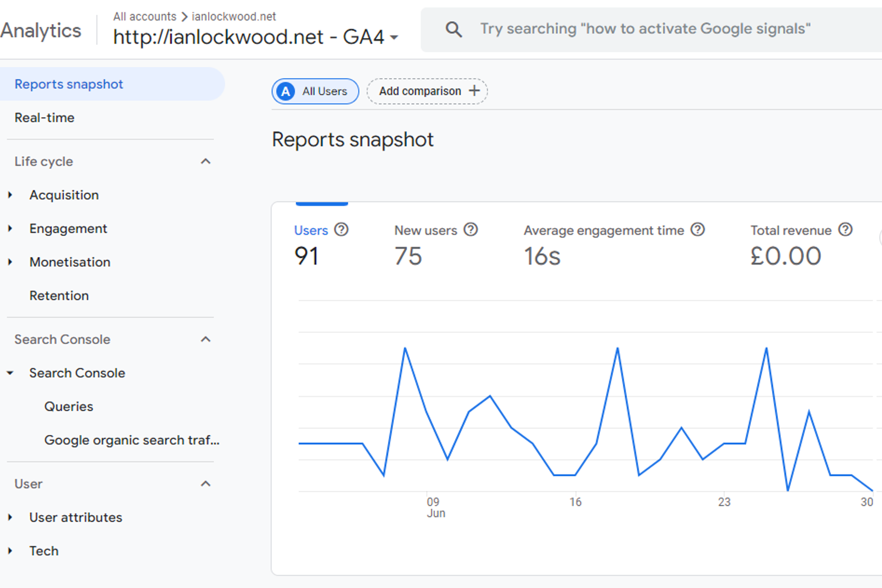Open the Users metric help icon
Viewport: 882px width, 588px height.
coord(342,230)
